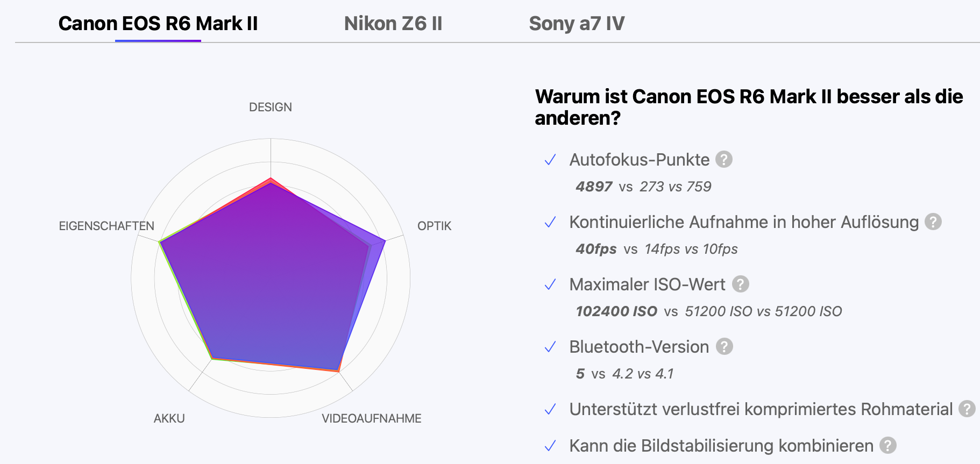Click the DESIGN axis label on radar chart

[270, 107]
